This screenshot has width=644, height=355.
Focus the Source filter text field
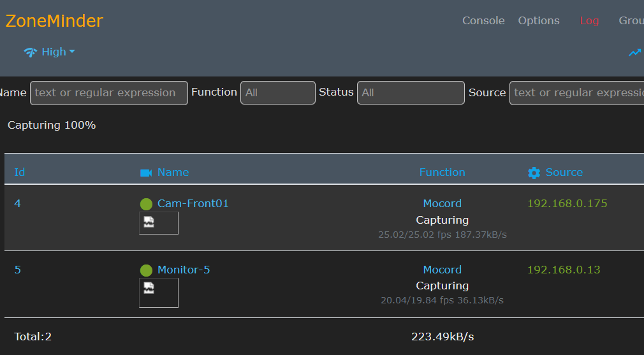[x=576, y=93]
